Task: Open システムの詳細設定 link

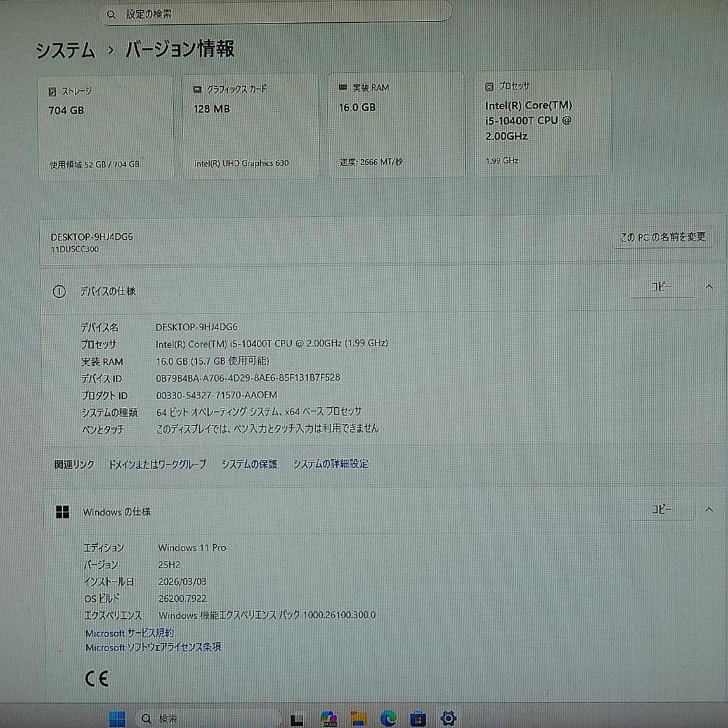Action: (x=330, y=464)
